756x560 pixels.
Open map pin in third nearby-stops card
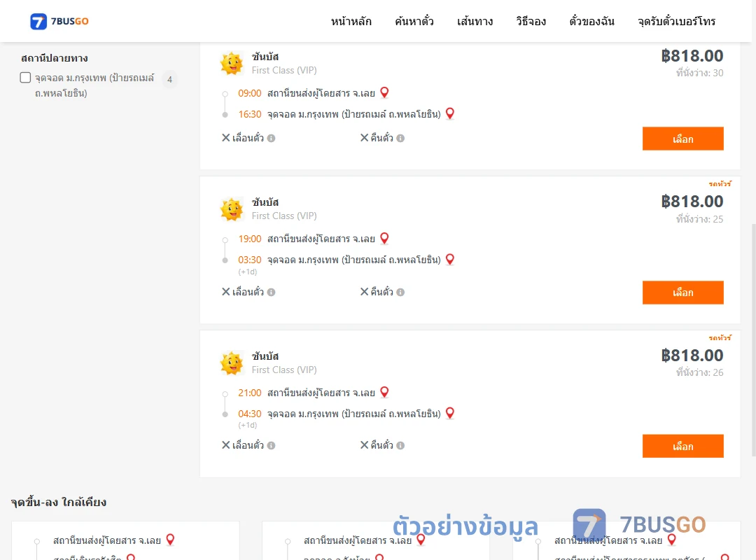tap(671, 540)
